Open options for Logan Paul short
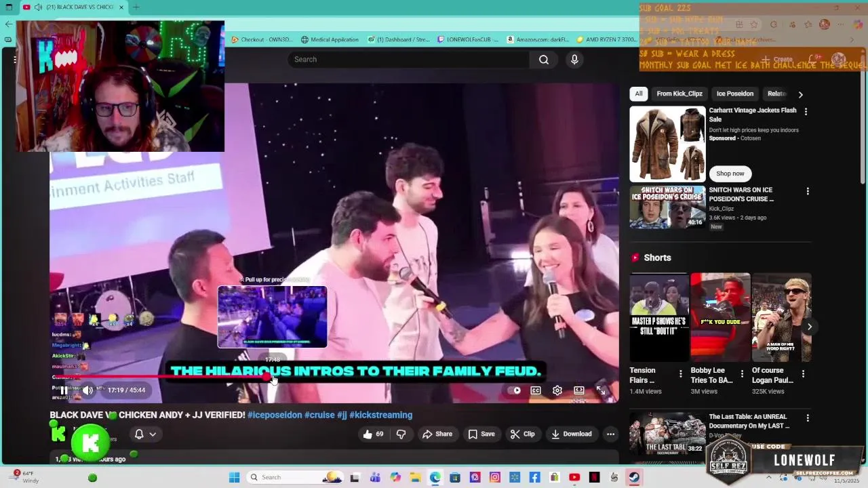The width and height of the screenshot is (868, 488). coord(803,374)
